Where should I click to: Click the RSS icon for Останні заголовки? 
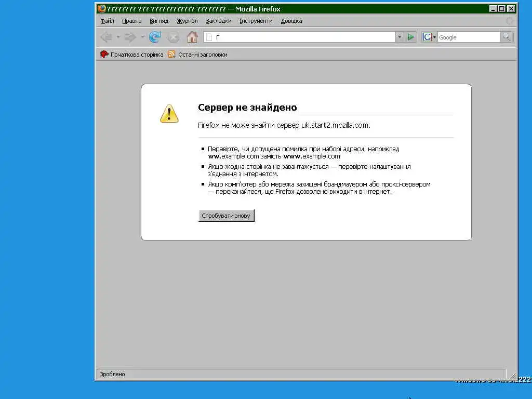171,54
